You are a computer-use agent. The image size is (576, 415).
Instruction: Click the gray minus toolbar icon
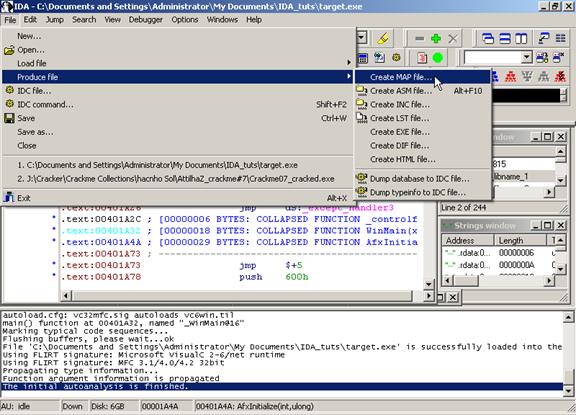[x=419, y=39]
